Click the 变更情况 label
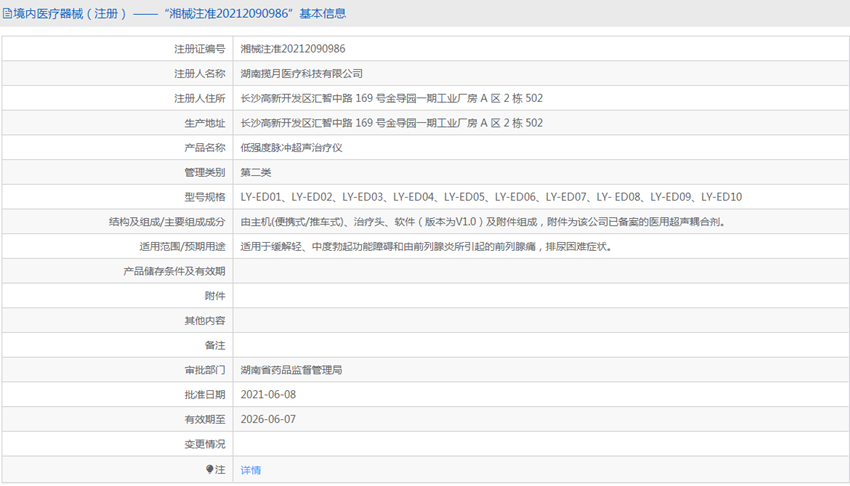The image size is (850, 486). pos(204,444)
